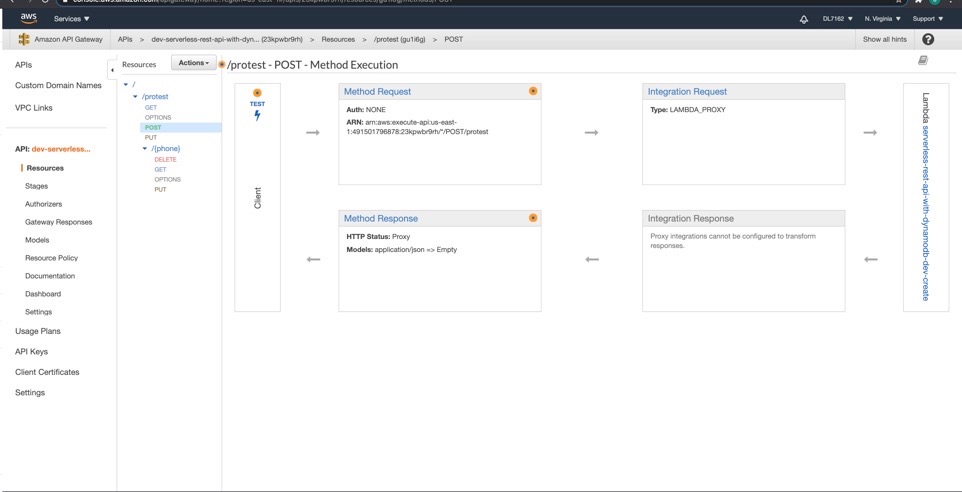Click the POST breadcrumb item

click(x=453, y=39)
